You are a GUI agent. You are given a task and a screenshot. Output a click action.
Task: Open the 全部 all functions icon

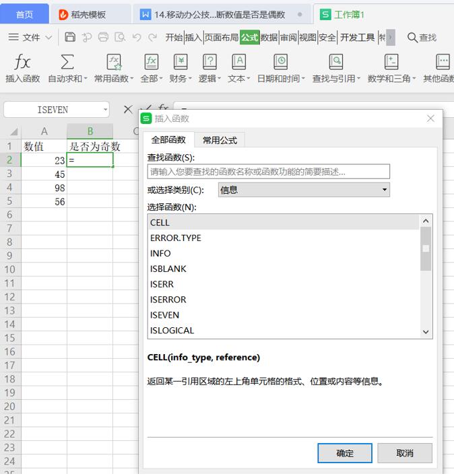152,62
